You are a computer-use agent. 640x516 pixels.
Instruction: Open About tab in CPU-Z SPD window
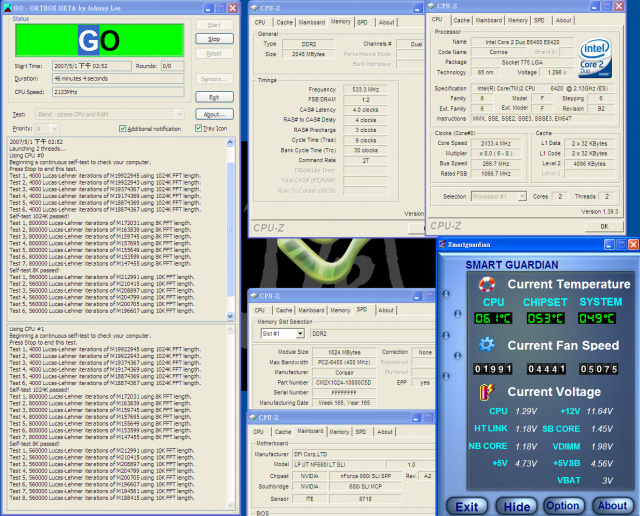386,310
